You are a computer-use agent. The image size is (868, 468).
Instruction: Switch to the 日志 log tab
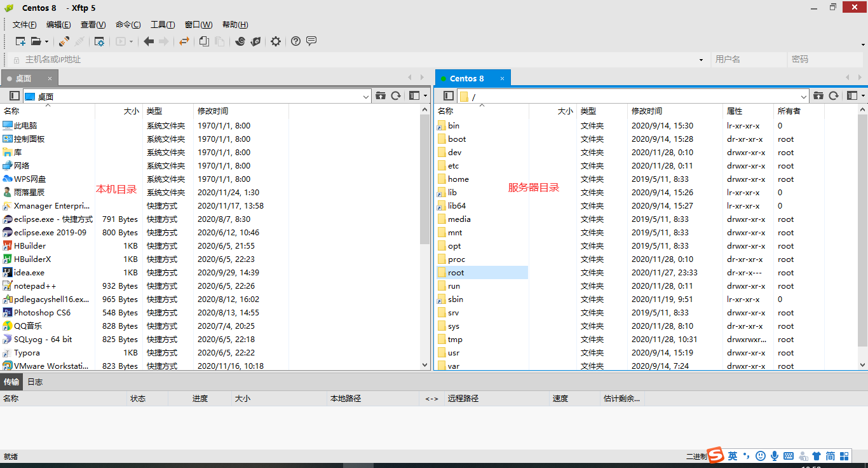[35, 382]
